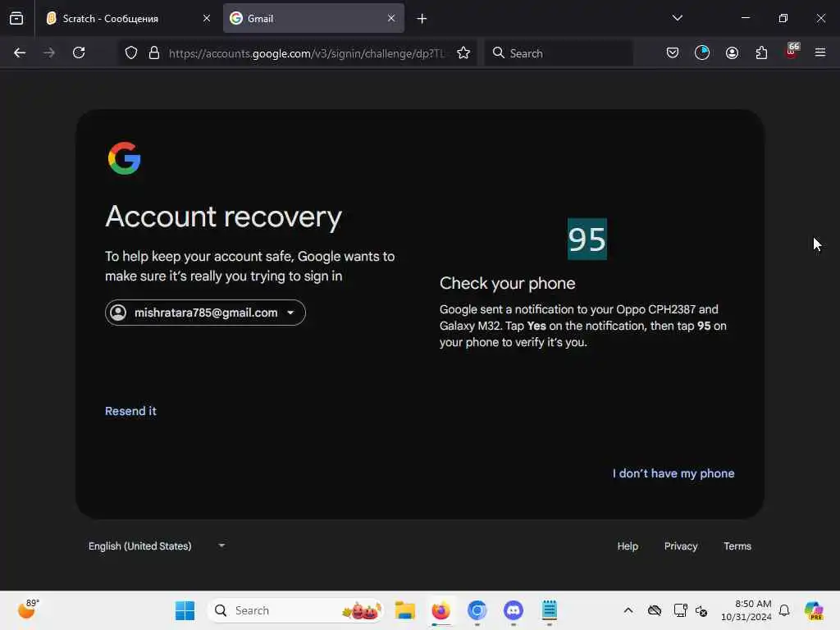Screen dimensions: 840x630
Task: Click the accounts.google.com address bar
Action: pyautogui.click(x=307, y=53)
